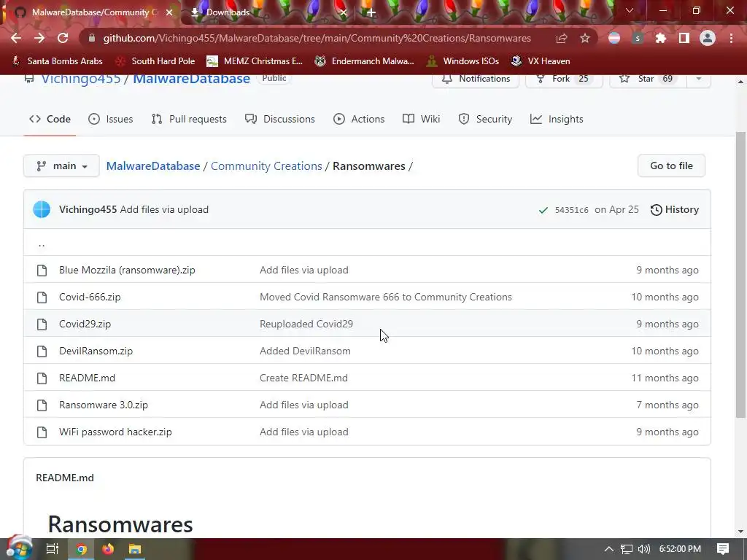This screenshot has width=747, height=560.
Task: Open the Chrome profile avatar
Action: click(x=708, y=38)
